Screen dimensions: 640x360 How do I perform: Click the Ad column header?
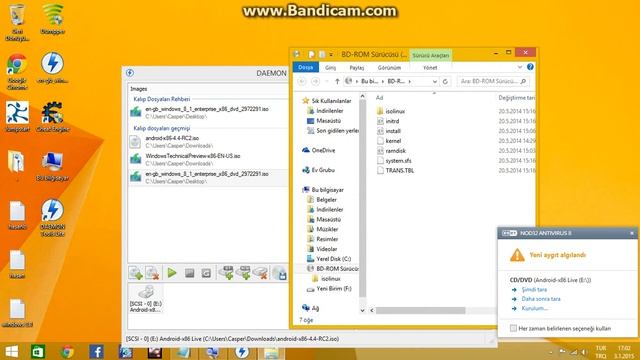380,98
